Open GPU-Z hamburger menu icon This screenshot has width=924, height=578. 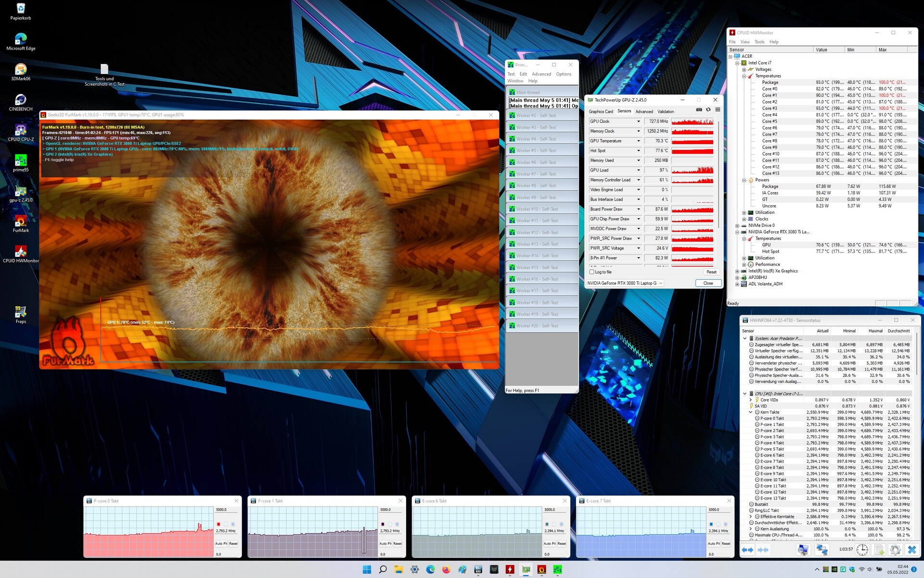tap(718, 110)
